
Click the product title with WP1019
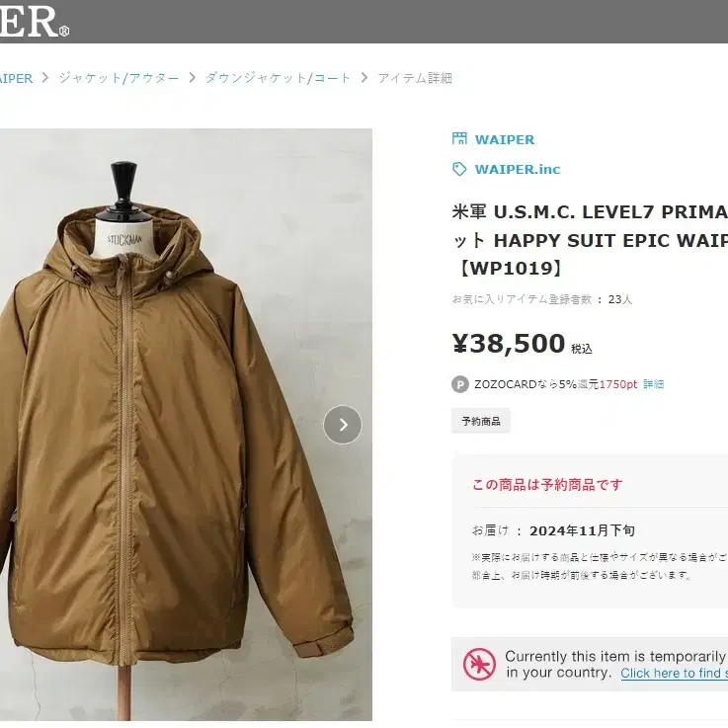tap(590, 240)
